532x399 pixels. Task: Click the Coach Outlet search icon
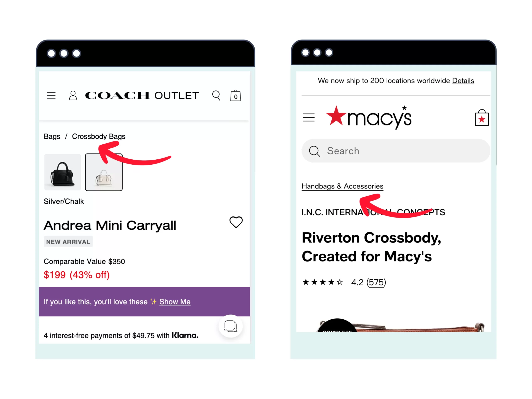[x=216, y=96]
